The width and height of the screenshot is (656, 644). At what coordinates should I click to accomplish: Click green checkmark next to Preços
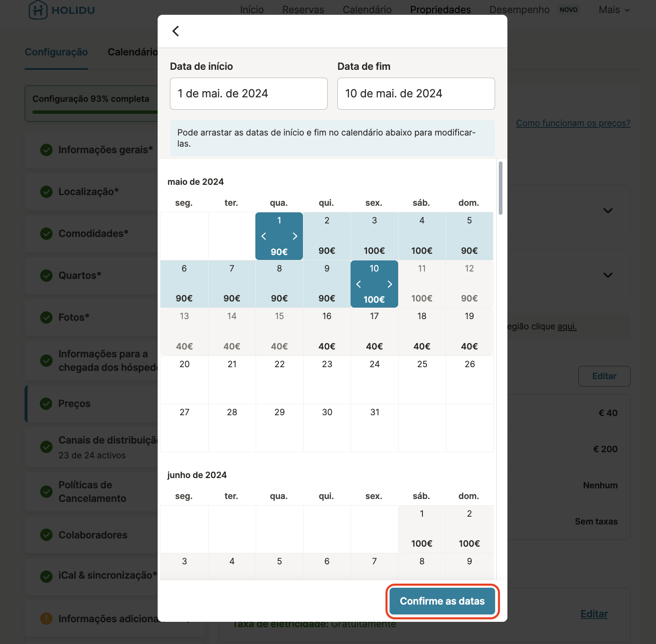point(46,404)
